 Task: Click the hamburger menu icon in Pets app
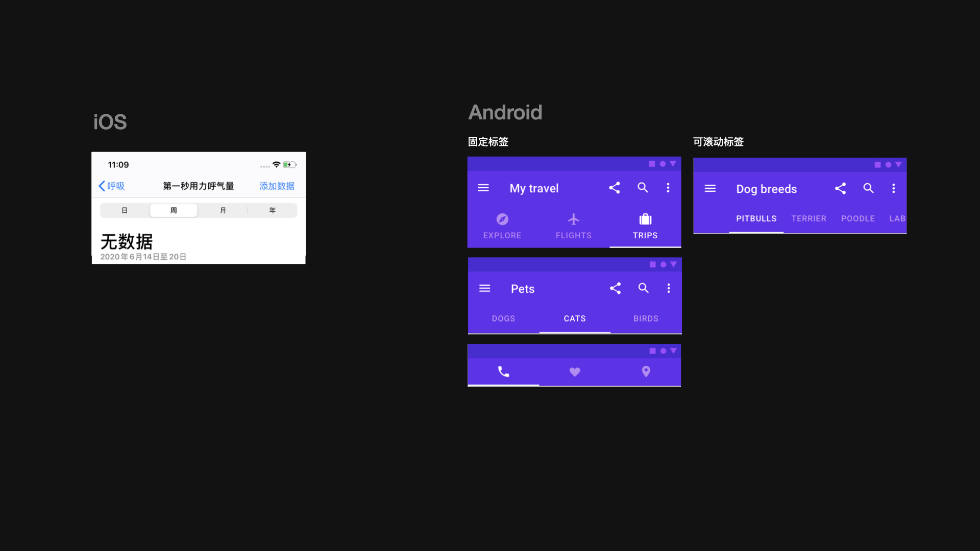(x=484, y=289)
